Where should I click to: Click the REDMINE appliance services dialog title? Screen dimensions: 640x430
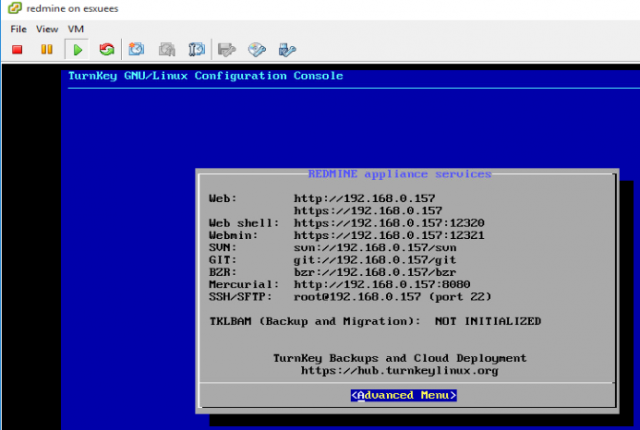tap(400, 174)
